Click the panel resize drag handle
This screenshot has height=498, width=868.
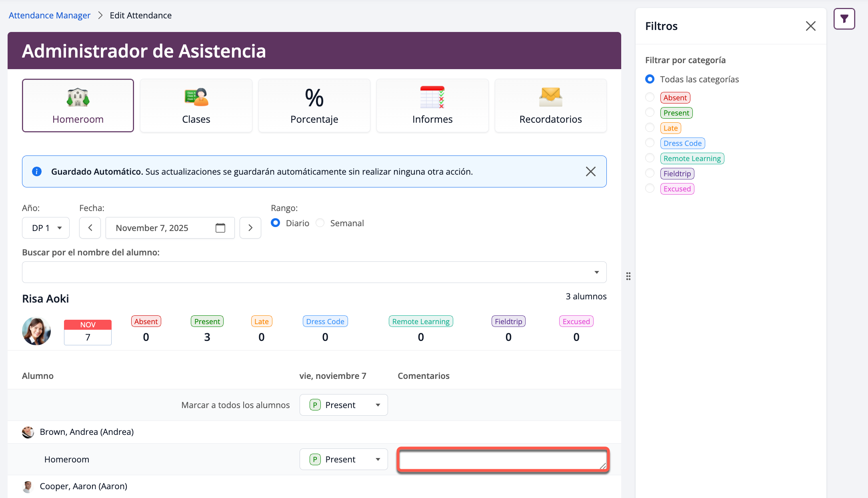point(628,276)
